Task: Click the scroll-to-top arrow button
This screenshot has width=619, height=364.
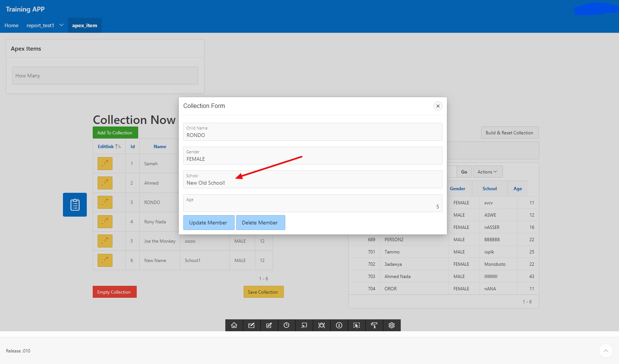Action: [606, 351]
